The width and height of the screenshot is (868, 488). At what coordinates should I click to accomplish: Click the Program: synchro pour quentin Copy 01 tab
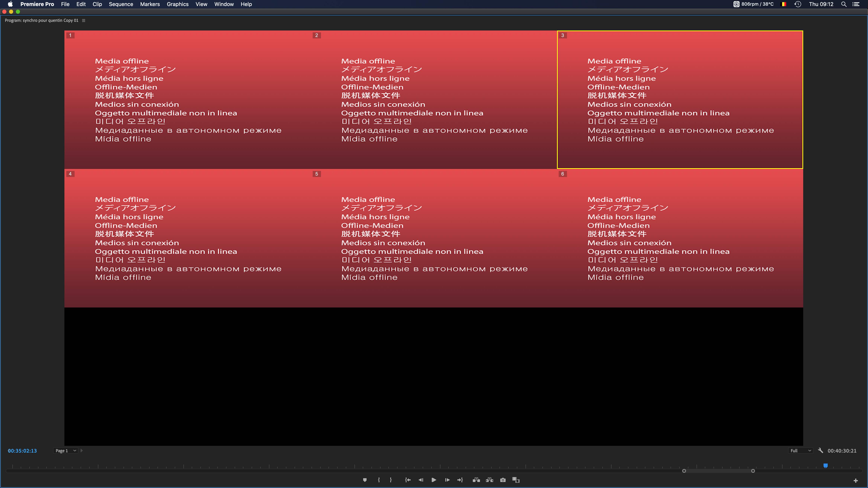(x=41, y=21)
